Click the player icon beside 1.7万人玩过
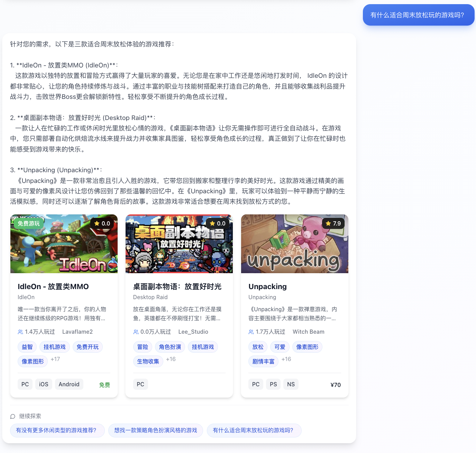This screenshot has height=453, width=476. tap(250, 332)
